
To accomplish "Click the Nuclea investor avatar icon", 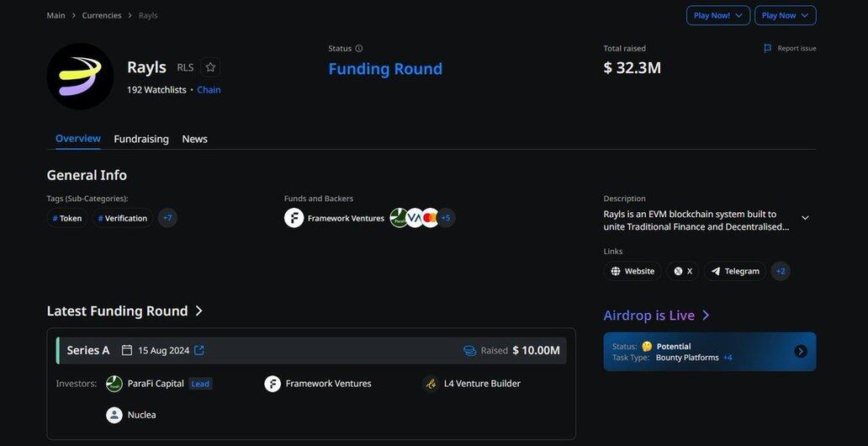I will pos(114,415).
